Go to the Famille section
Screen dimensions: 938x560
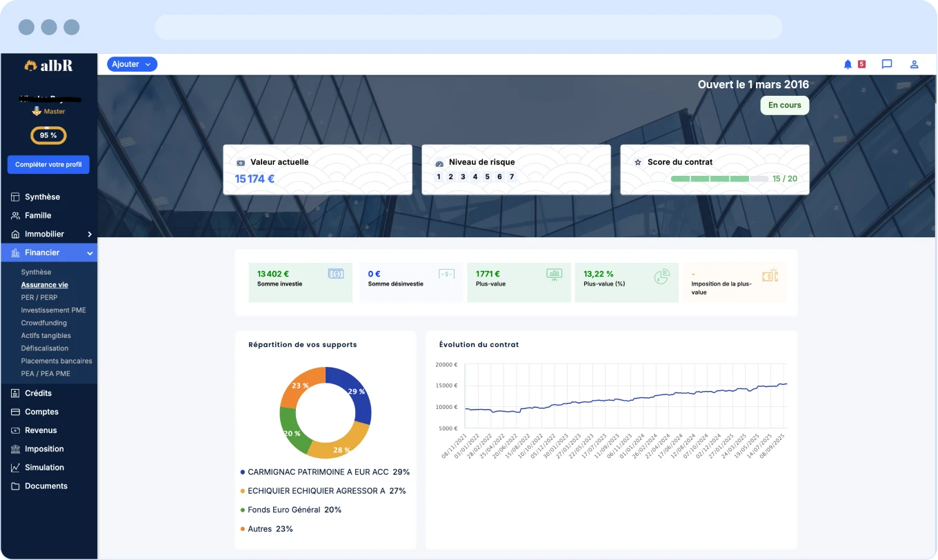(38, 215)
